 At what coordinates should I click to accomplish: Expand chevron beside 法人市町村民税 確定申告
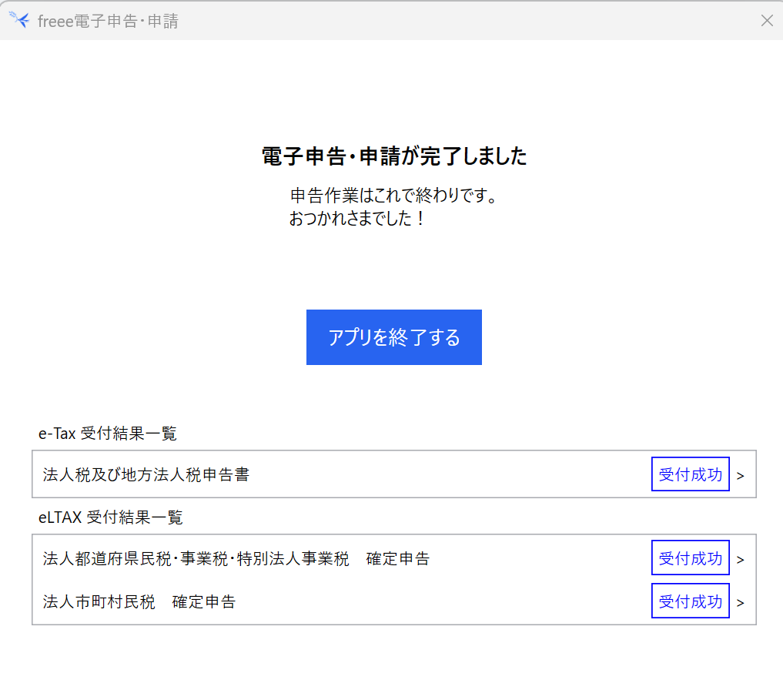(x=741, y=603)
